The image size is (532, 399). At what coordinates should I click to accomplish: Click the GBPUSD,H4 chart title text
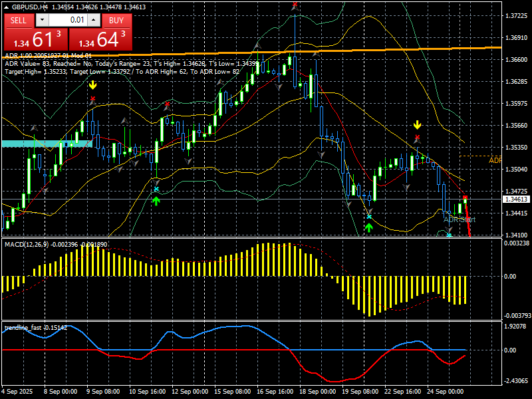tap(31, 7)
